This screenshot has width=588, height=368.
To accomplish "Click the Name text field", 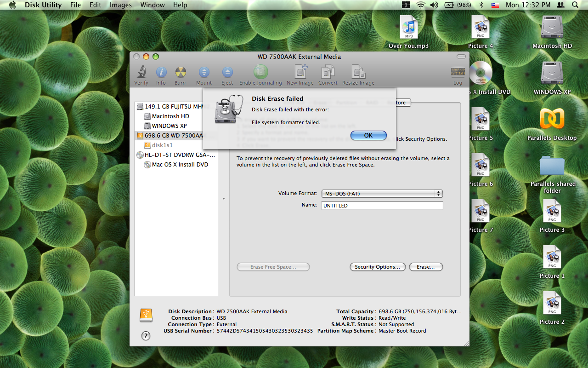I will pyautogui.click(x=382, y=206).
